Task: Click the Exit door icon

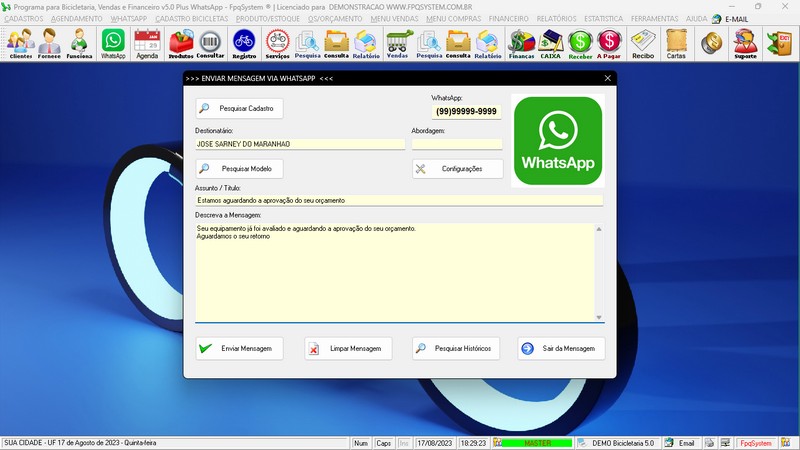Action: pos(780,44)
